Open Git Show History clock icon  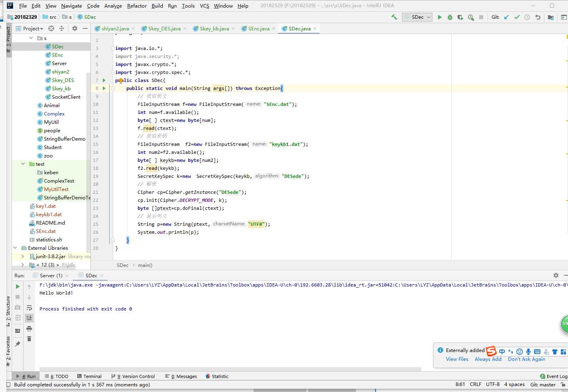(527, 17)
